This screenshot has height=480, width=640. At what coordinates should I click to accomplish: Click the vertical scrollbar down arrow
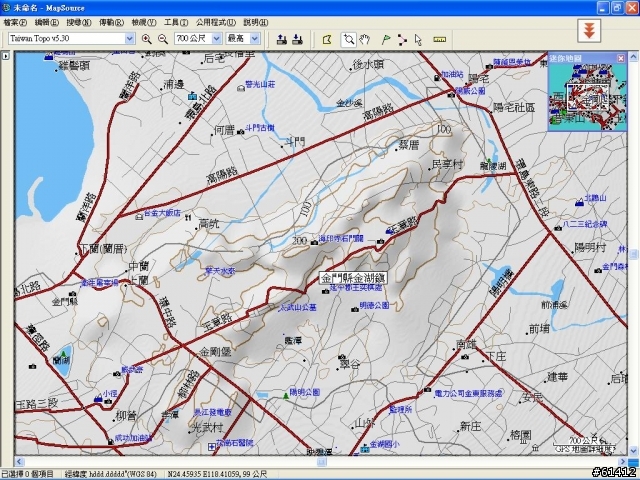pyautogui.click(x=633, y=451)
